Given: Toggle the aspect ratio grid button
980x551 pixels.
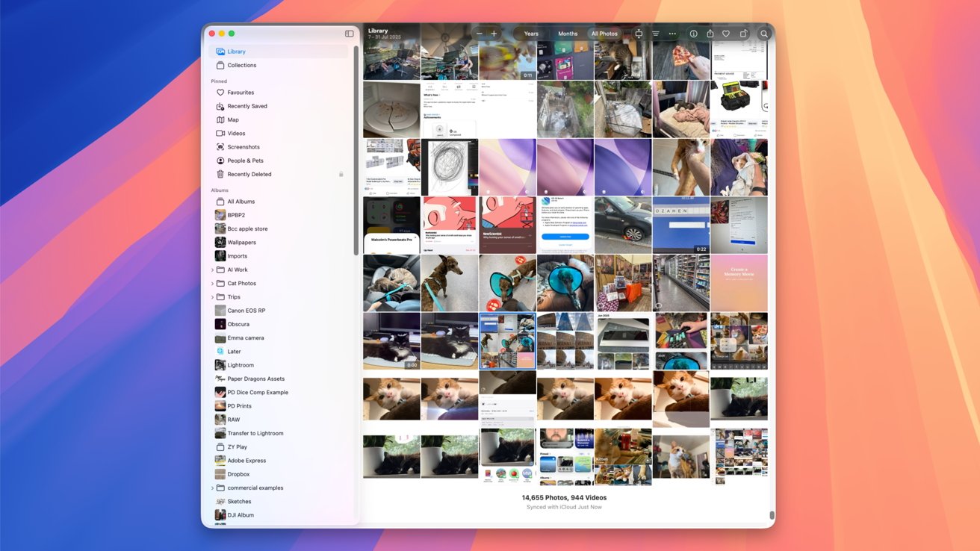Looking at the screenshot, I should tap(639, 34).
